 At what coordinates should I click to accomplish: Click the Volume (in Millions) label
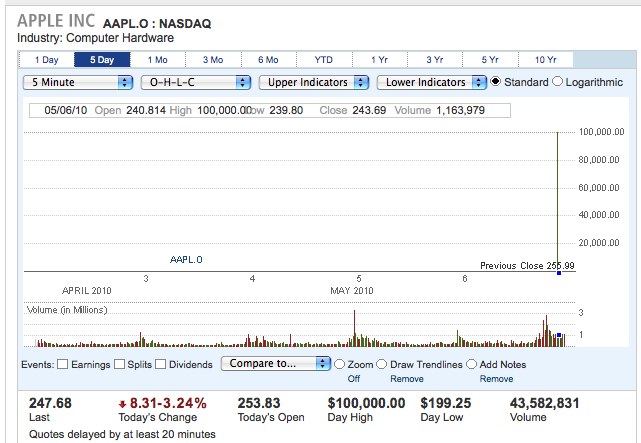coord(67,310)
